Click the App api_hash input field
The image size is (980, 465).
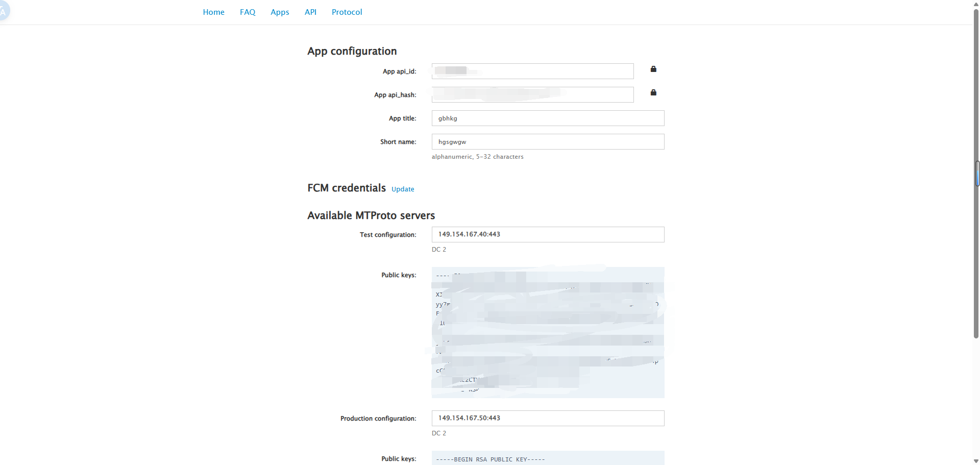(x=532, y=94)
